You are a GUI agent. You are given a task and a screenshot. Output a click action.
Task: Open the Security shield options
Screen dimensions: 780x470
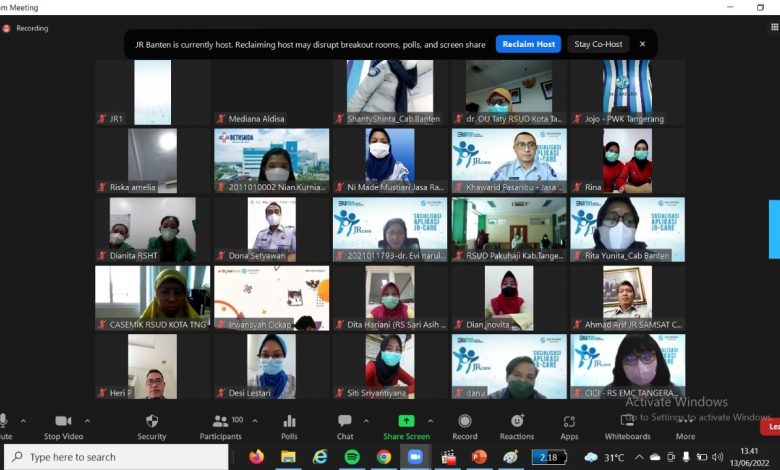click(x=152, y=424)
